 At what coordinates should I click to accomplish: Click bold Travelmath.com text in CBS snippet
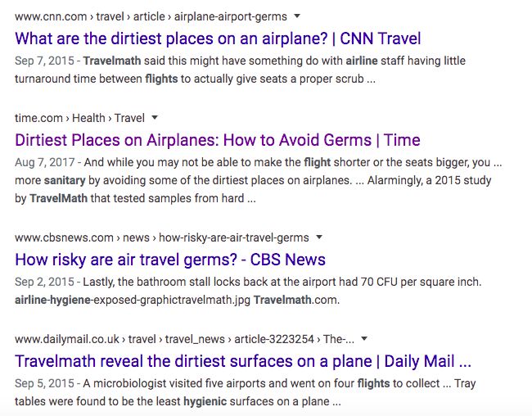(x=282, y=300)
